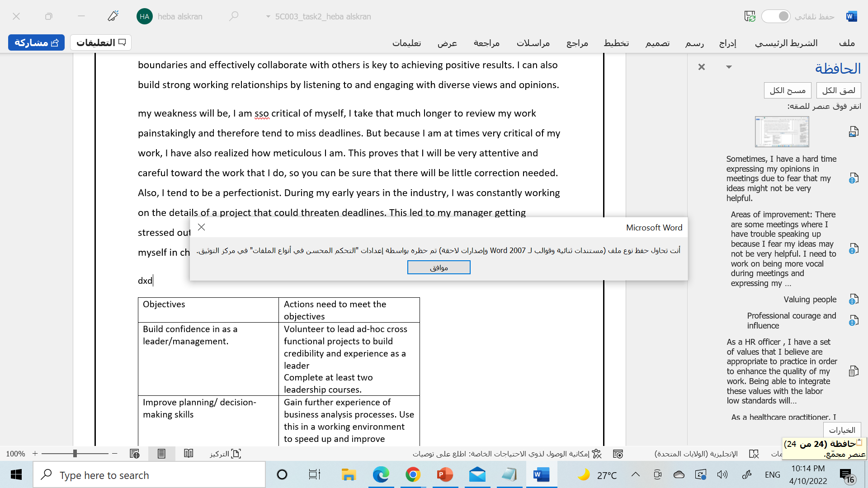Click the search magnifier in the title bar
Viewport: 868px width, 488px height.
click(x=234, y=17)
